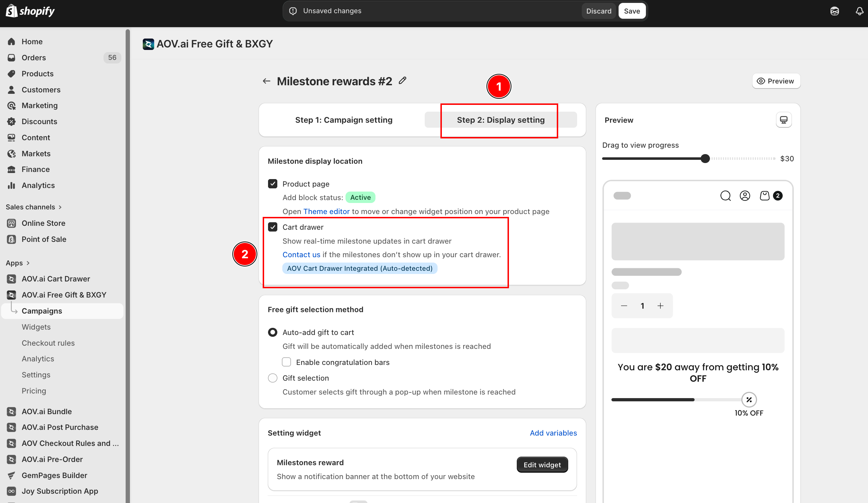Screen dimensions: 868x503
Task: Click the Edit widget button
Action: coord(542,465)
